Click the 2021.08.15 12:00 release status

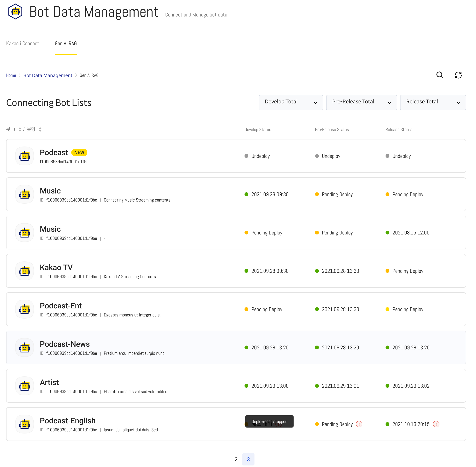(407, 233)
